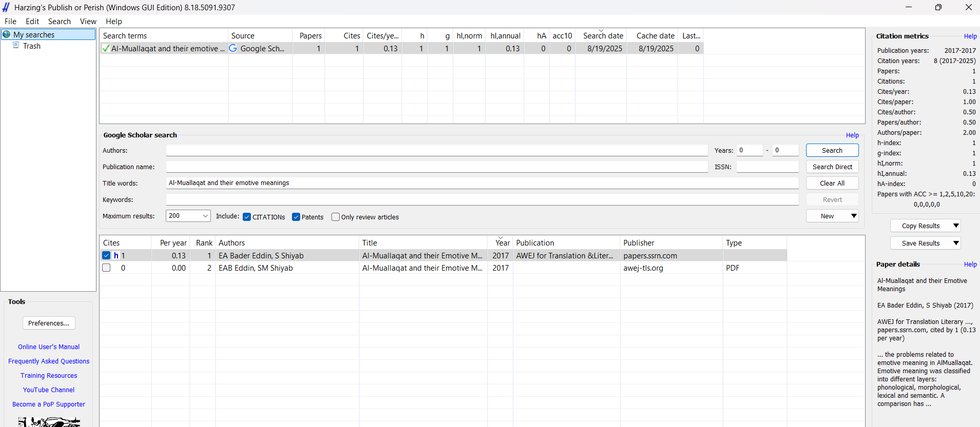Sort results by Publisher column header

point(672,242)
